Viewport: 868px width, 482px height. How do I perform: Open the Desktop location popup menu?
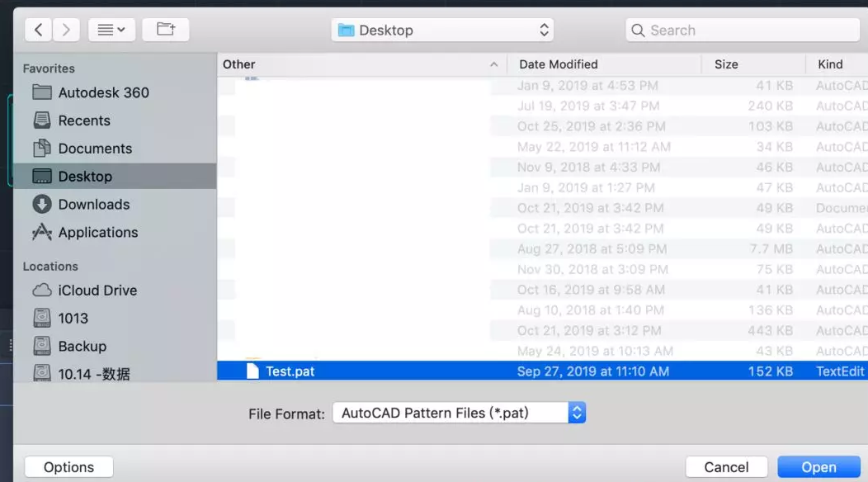point(442,30)
